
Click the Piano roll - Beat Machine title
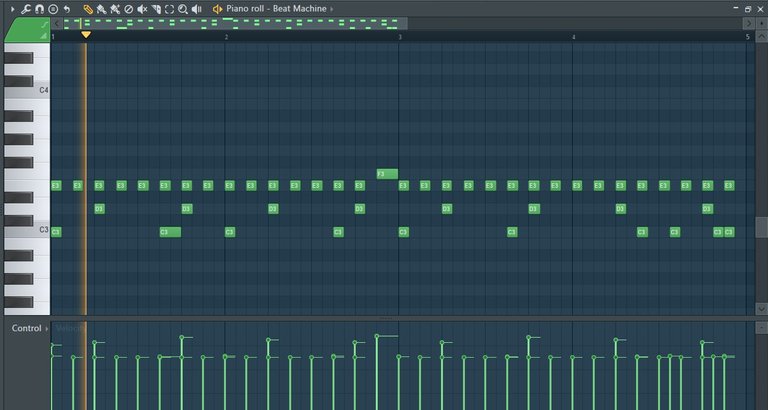coord(276,9)
